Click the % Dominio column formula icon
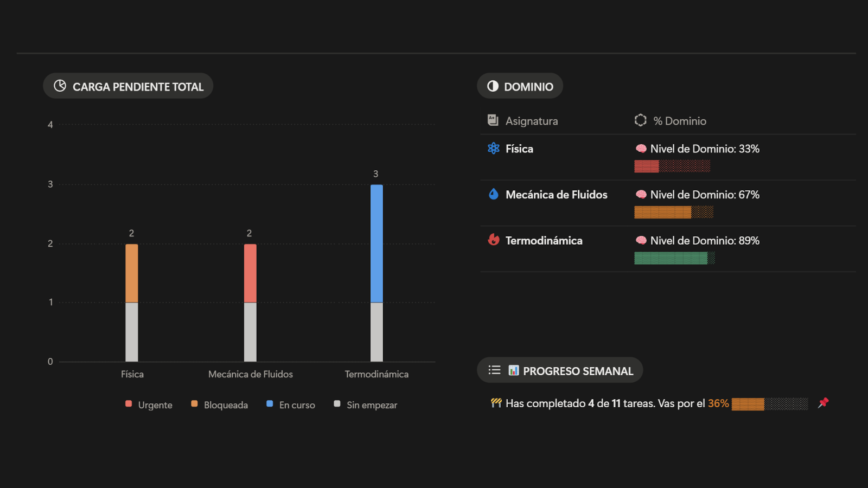The height and width of the screenshot is (488, 868). 641,120
